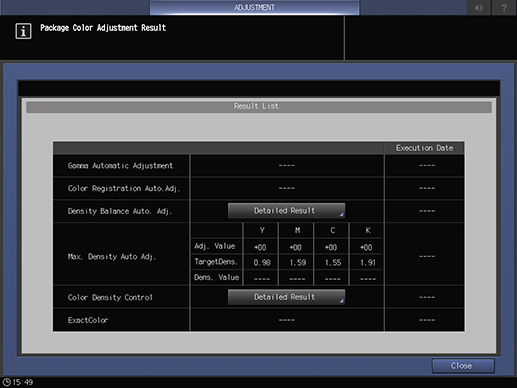Click the K column header
Viewport: 517px width, 388px height.
[x=368, y=230]
